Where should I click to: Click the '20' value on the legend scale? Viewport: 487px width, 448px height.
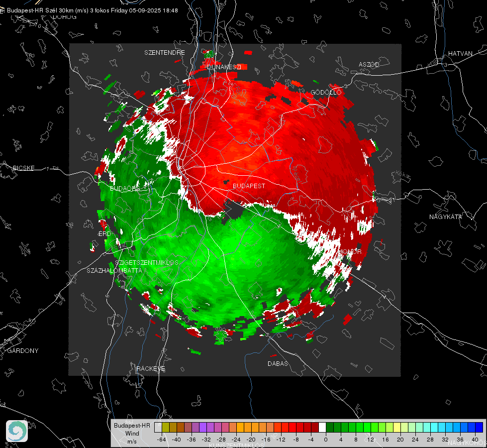coord(400,440)
